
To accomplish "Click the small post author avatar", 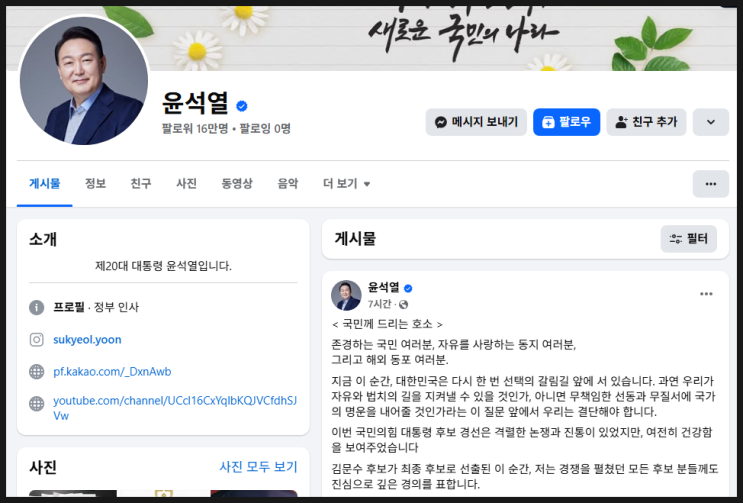I will click(346, 295).
